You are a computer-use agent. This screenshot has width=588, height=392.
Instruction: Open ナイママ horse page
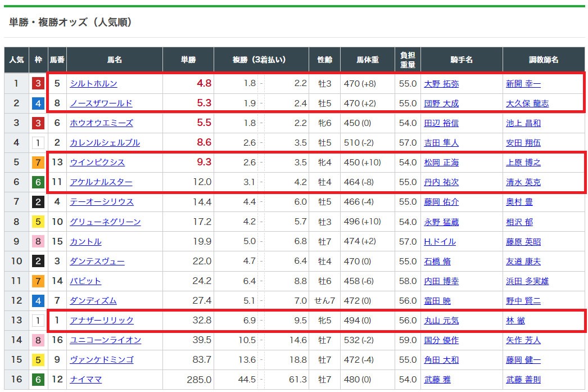click(x=85, y=380)
